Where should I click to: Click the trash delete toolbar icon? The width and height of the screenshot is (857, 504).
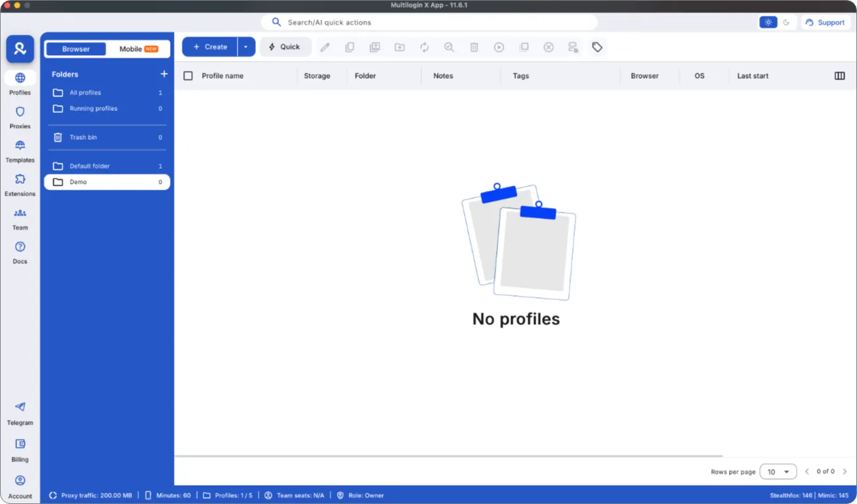[474, 47]
